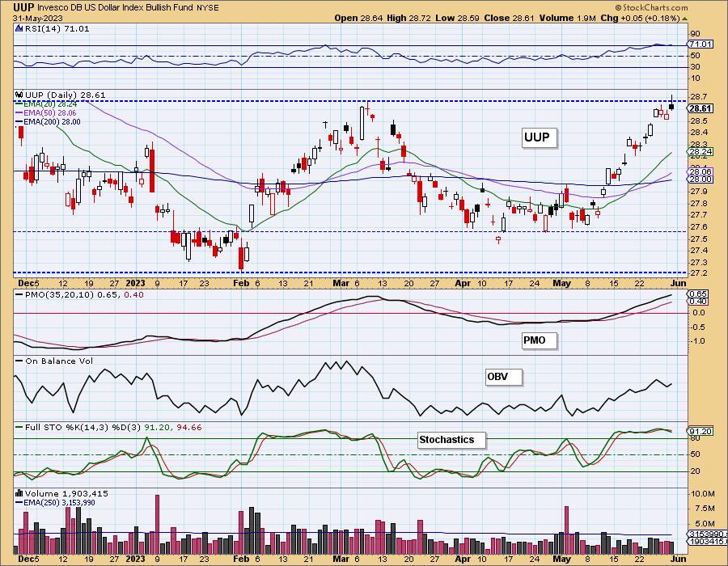Screen dimensions: 728x566
Task: Select the date 31-May-2023 text
Action: tap(36, 18)
